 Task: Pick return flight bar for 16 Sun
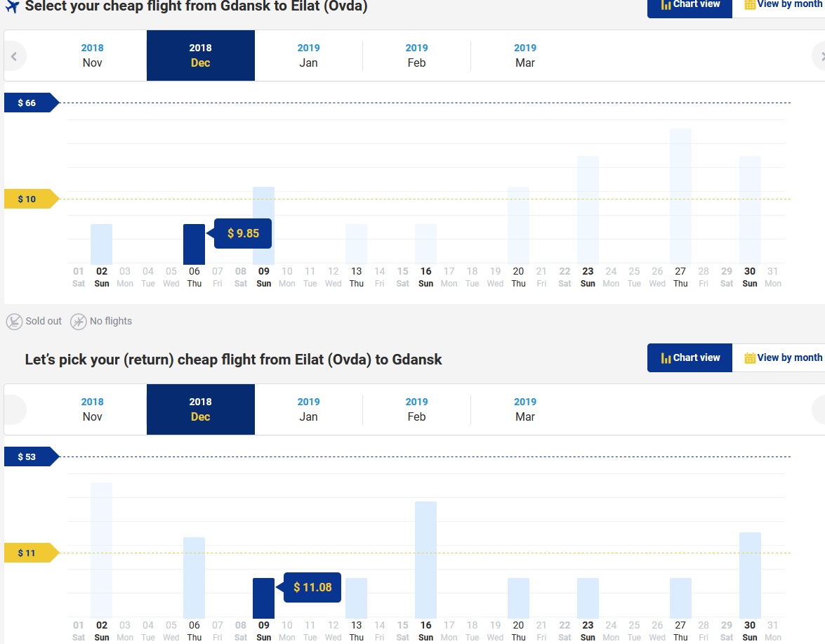(x=425, y=560)
